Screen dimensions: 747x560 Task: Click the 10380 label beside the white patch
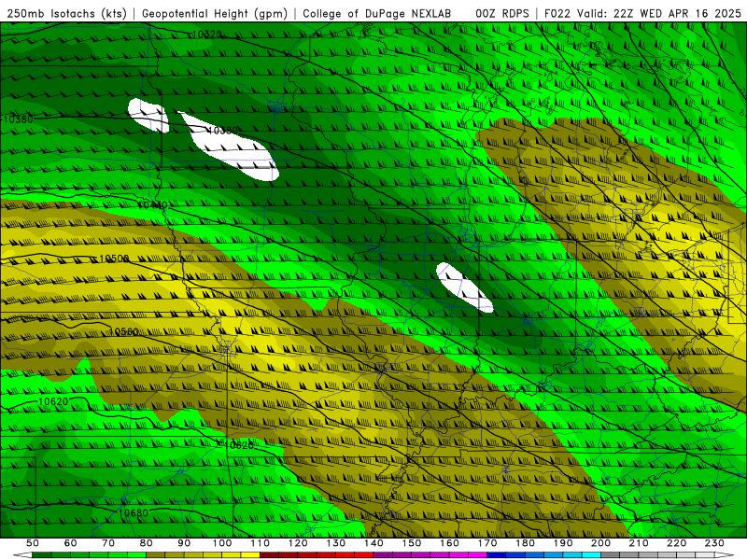(x=222, y=131)
